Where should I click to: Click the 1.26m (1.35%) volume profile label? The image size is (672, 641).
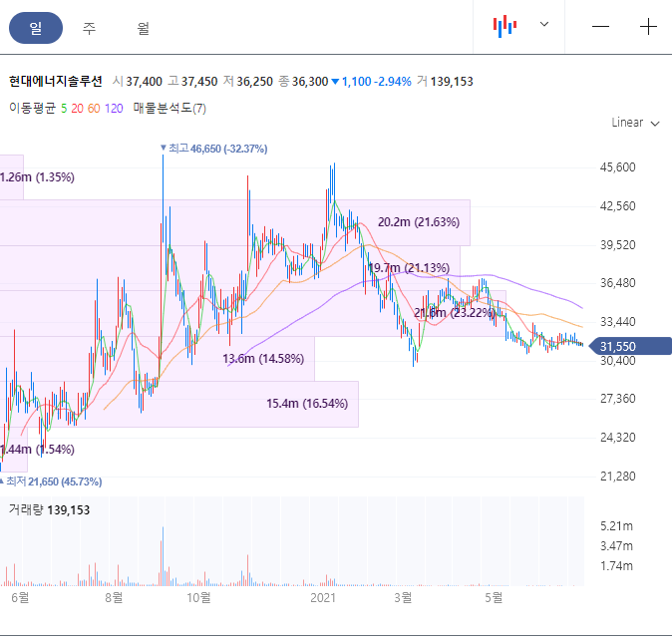coord(37,177)
